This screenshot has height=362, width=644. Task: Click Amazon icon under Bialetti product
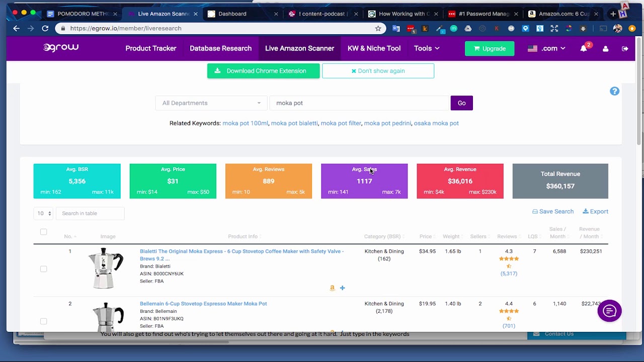pyautogui.click(x=332, y=288)
